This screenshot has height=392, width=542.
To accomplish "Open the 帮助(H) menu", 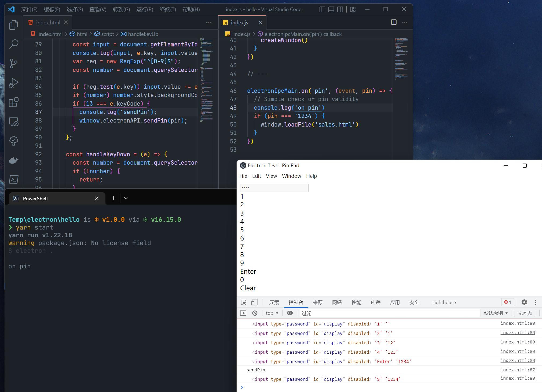I will [x=191, y=9].
